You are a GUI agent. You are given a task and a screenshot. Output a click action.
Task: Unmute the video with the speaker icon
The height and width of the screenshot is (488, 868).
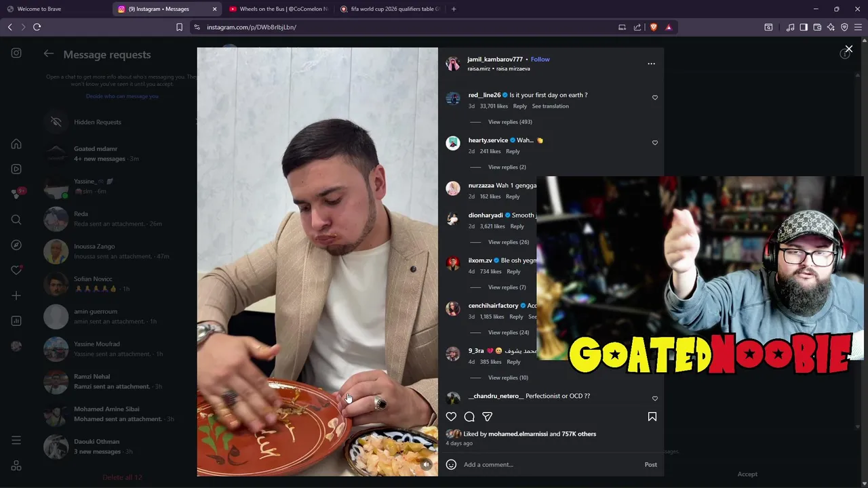426,464
